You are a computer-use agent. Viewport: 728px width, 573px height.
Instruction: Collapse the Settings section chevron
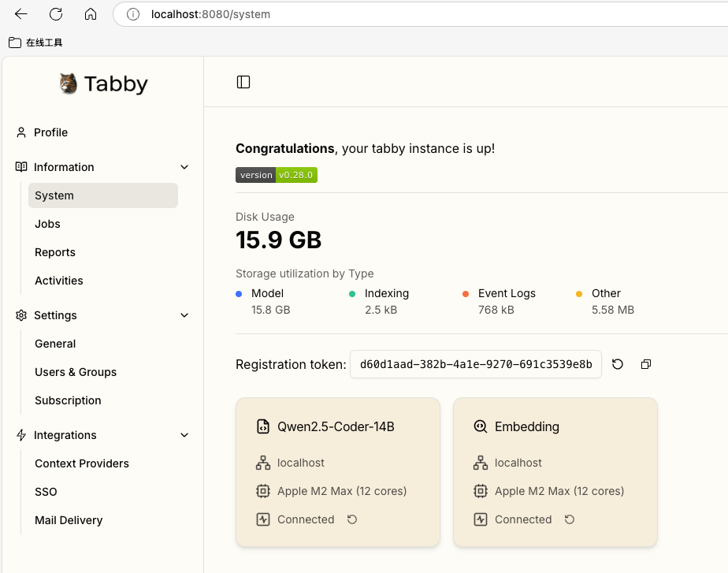coord(184,315)
